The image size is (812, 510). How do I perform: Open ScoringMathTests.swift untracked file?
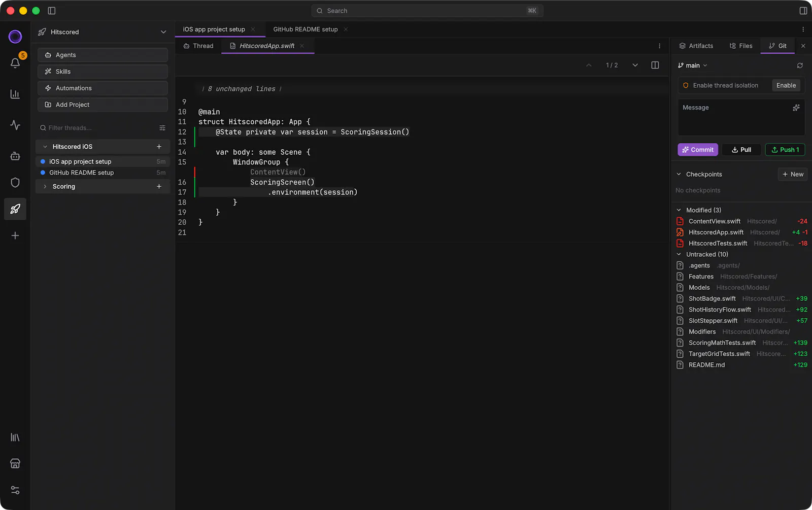coord(741,343)
